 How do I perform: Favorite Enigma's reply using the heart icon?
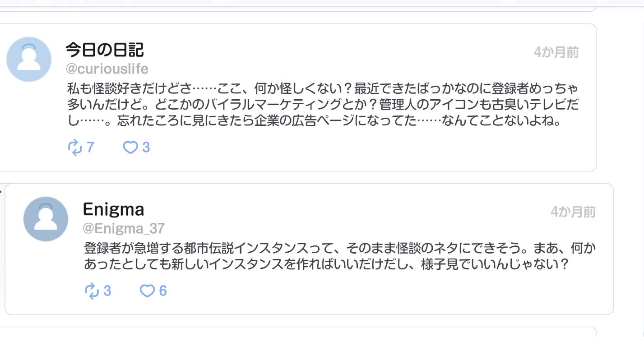tap(147, 291)
